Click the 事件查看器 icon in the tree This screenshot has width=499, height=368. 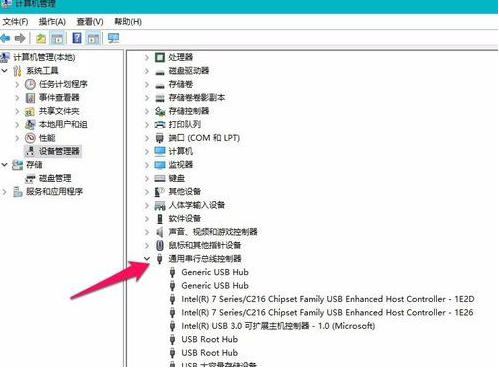click(30, 98)
